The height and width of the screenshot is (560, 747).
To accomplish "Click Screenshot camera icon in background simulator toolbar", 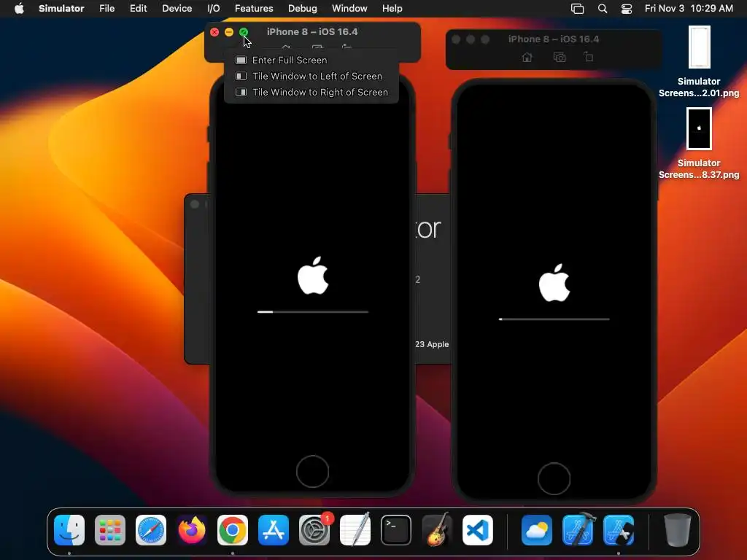I will tap(560, 57).
